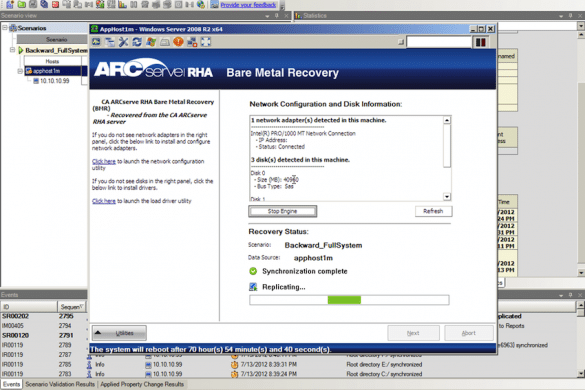This screenshot has width=585, height=390.
Task: Open the Scenario Validation Results tab
Action: (x=60, y=384)
